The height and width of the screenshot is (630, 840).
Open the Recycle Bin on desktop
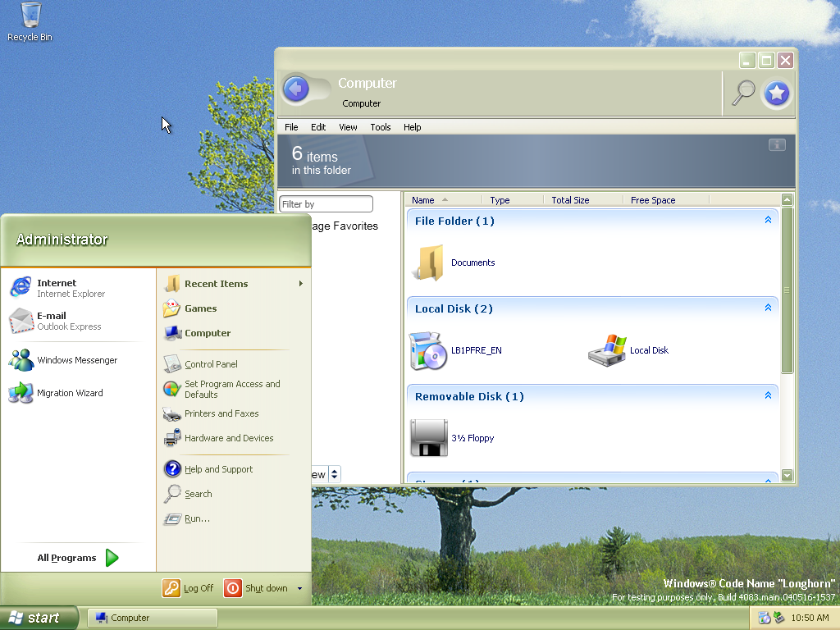(30, 16)
